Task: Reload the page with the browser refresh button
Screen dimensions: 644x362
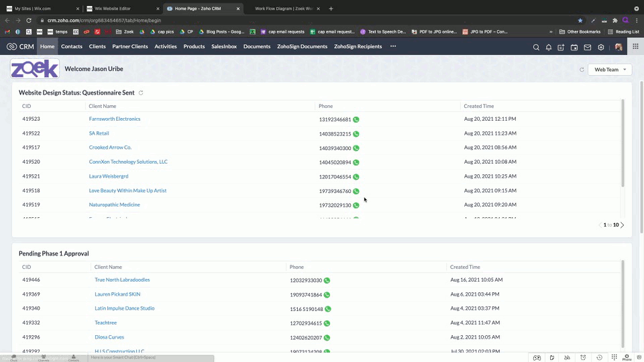Action: click(x=29, y=21)
